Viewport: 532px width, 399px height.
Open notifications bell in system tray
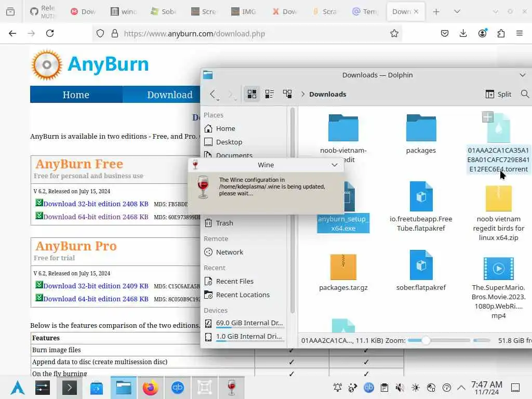coord(338,388)
